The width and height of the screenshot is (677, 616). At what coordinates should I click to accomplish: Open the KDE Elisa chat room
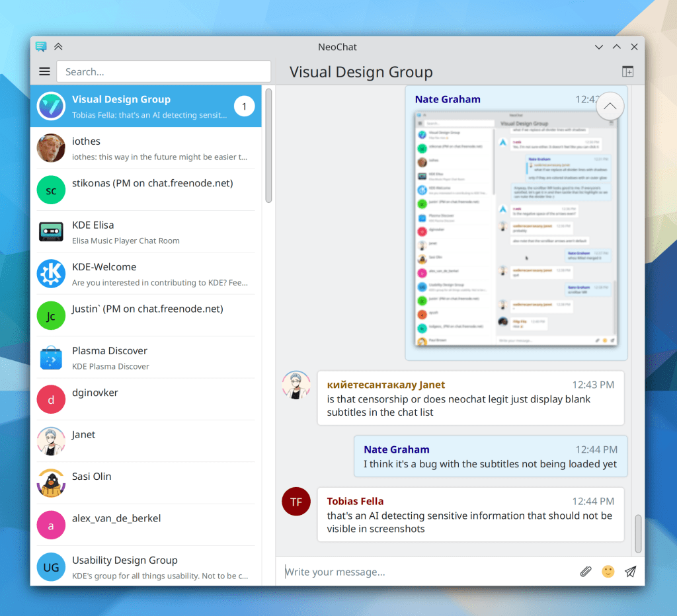click(x=145, y=232)
